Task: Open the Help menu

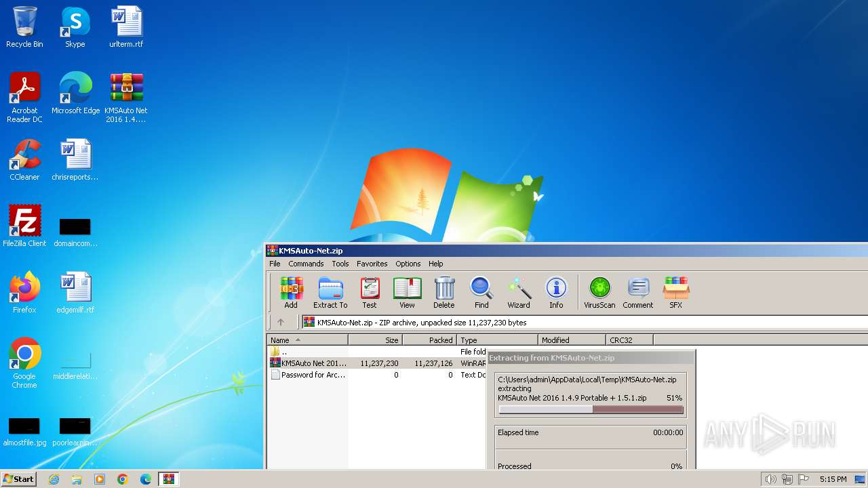Action: click(x=436, y=264)
